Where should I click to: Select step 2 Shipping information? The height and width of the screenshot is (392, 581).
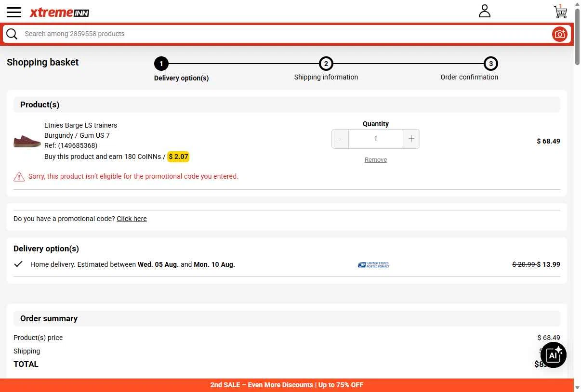[326, 64]
